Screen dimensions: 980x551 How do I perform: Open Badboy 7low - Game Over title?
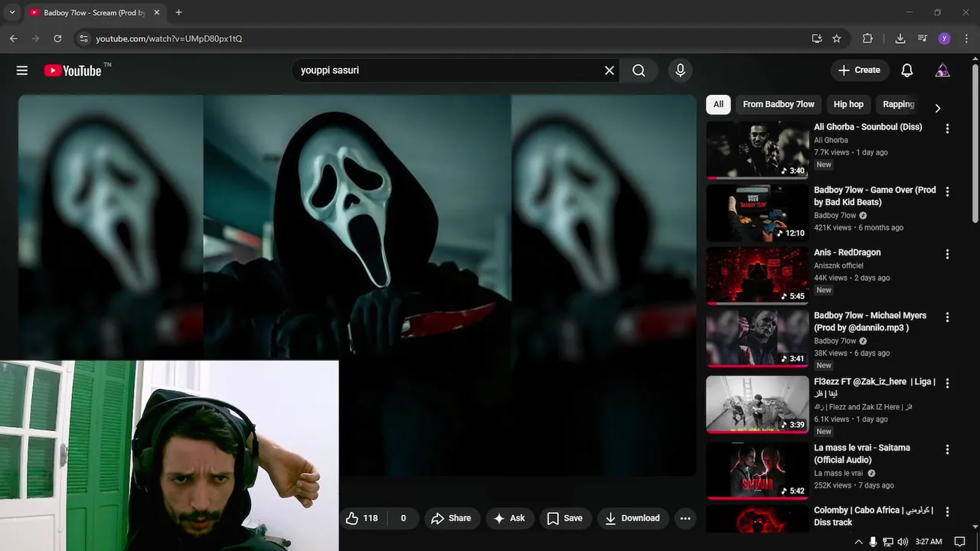point(874,196)
